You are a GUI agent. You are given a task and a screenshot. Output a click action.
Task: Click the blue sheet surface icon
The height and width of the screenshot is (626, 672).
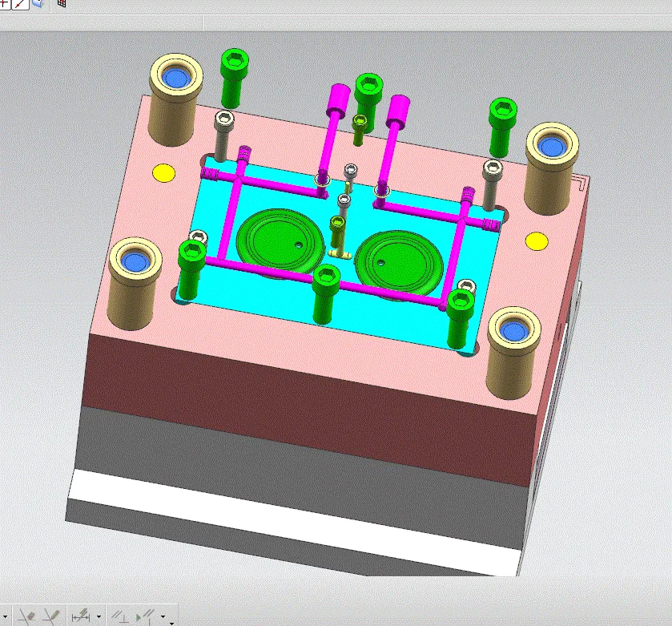[36, 5]
